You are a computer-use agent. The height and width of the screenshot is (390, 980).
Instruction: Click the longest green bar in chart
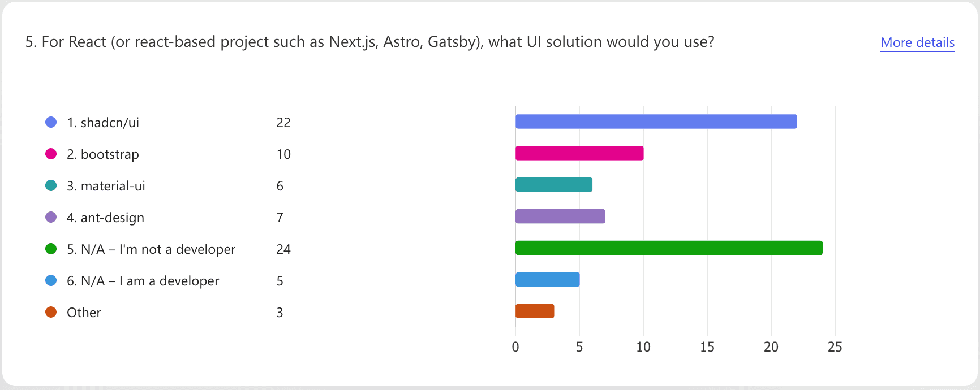point(668,248)
